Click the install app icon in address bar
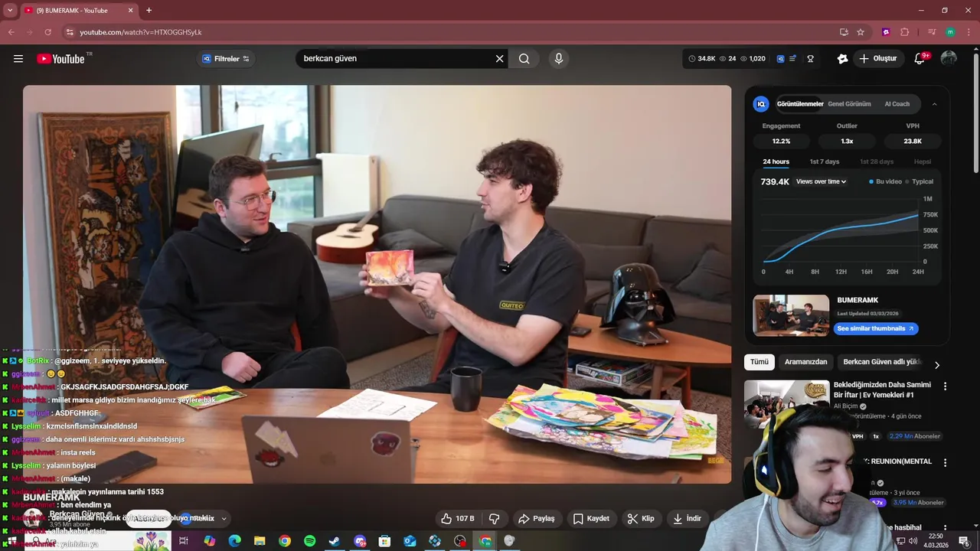Image resolution: width=980 pixels, height=551 pixels. [844, 32]
